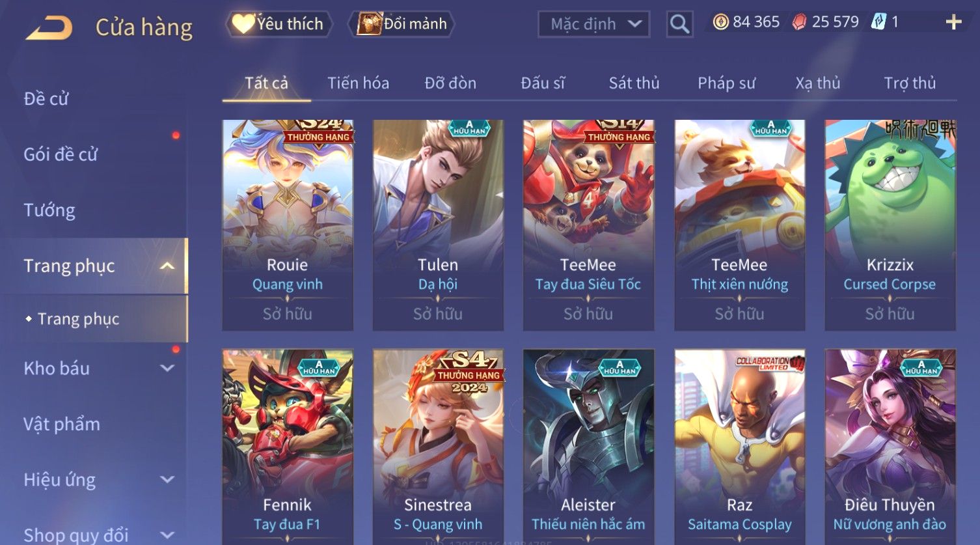The height and width of the screenshot is (545, 980).
Task: Open the Krizzix Cursed Corpse skin card
Action: tap(890, 225)
